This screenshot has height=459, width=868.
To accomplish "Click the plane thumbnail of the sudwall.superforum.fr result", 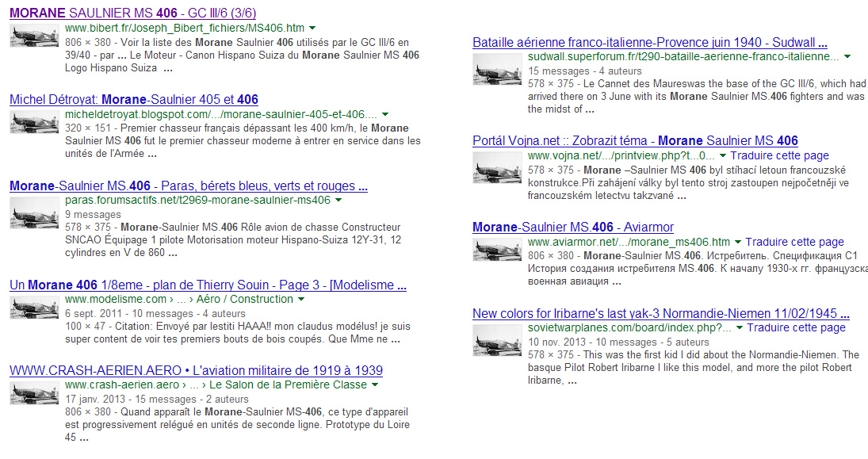I will point(497,69).
